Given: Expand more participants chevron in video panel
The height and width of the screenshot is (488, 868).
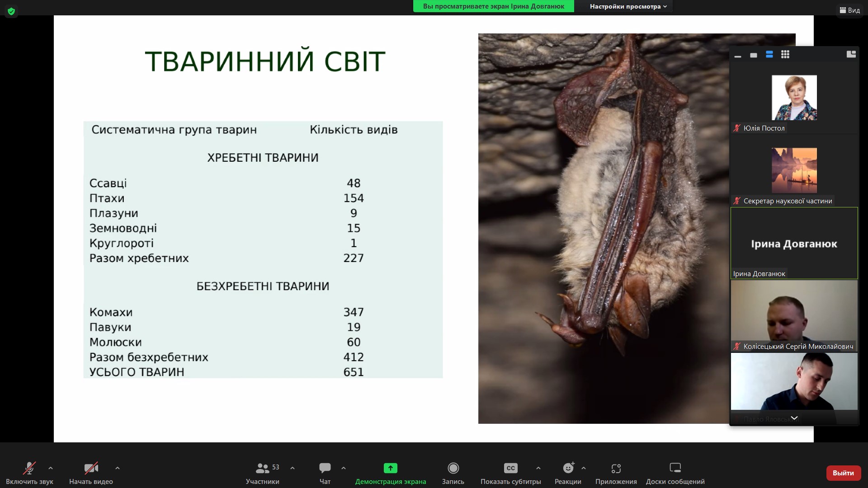Looking at the screenshot, I should click(794, 418).
